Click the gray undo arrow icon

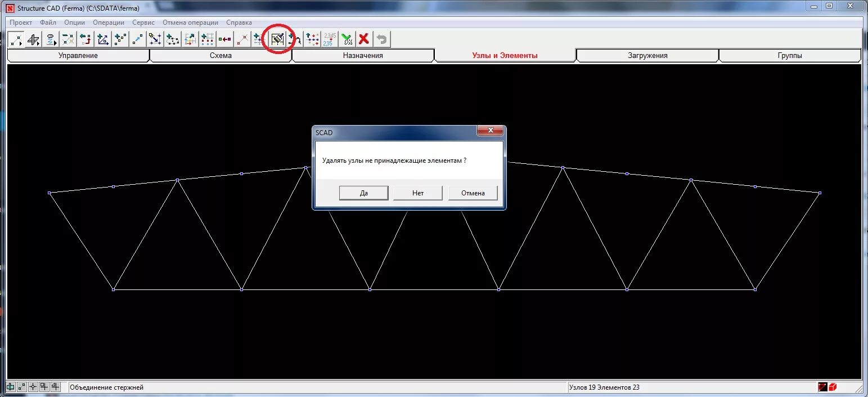(381, 39)
